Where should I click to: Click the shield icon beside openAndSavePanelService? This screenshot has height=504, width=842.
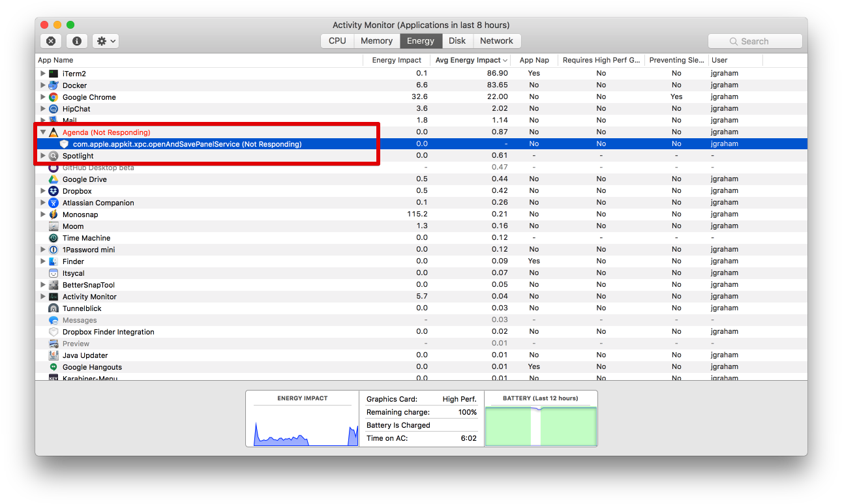coord(64,144)
